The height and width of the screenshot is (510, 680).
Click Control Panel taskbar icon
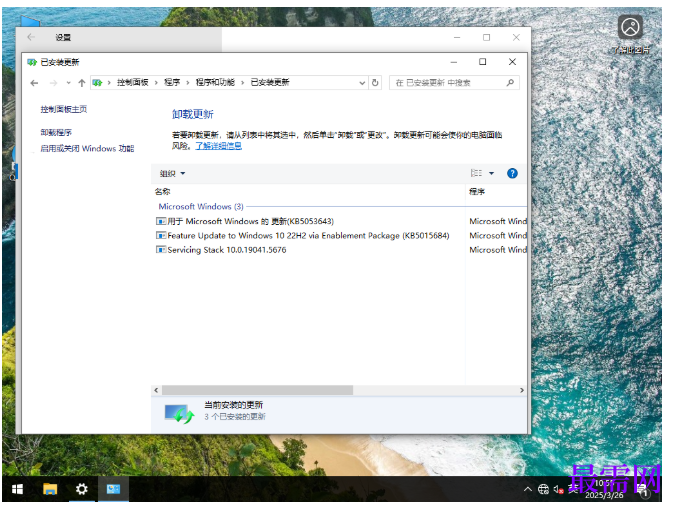[x=113, y=489]
